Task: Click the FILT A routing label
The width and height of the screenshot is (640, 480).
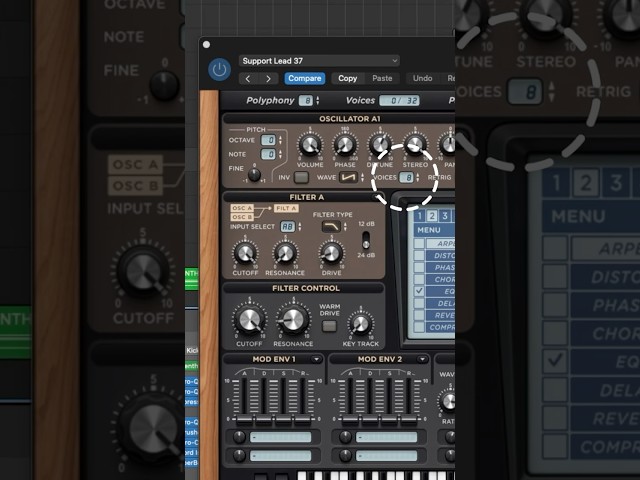Action: tap(286, 208)
